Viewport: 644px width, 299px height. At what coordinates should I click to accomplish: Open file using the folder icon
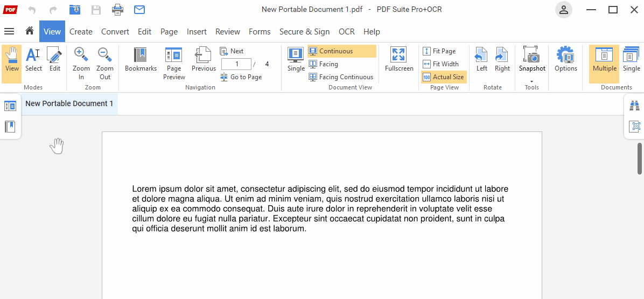75,10
